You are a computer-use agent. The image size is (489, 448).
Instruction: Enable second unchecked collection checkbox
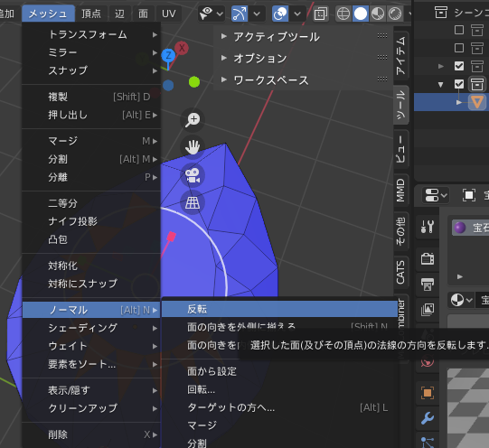tap(459, 48)
